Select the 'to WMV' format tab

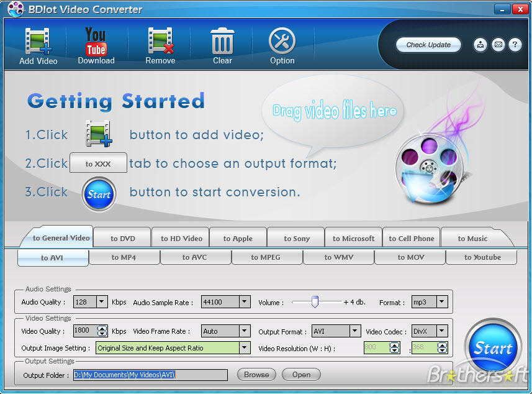[339, 257]
